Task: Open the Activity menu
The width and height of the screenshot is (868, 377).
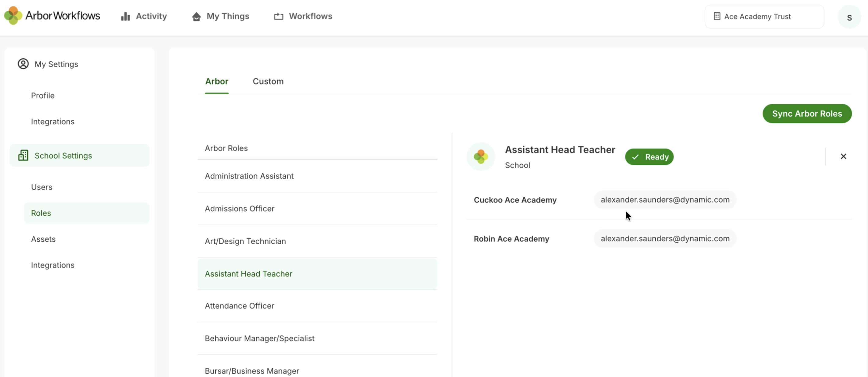Action: pos(144,16)
